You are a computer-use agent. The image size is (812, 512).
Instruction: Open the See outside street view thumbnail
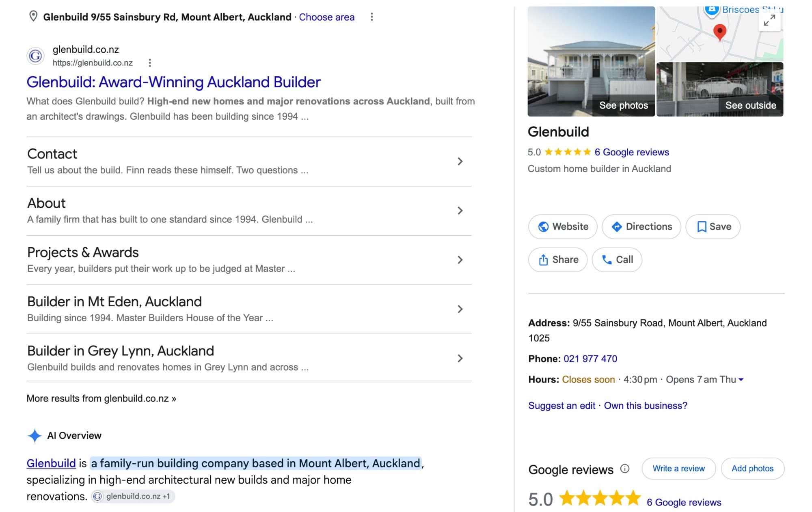pos(720,89)
